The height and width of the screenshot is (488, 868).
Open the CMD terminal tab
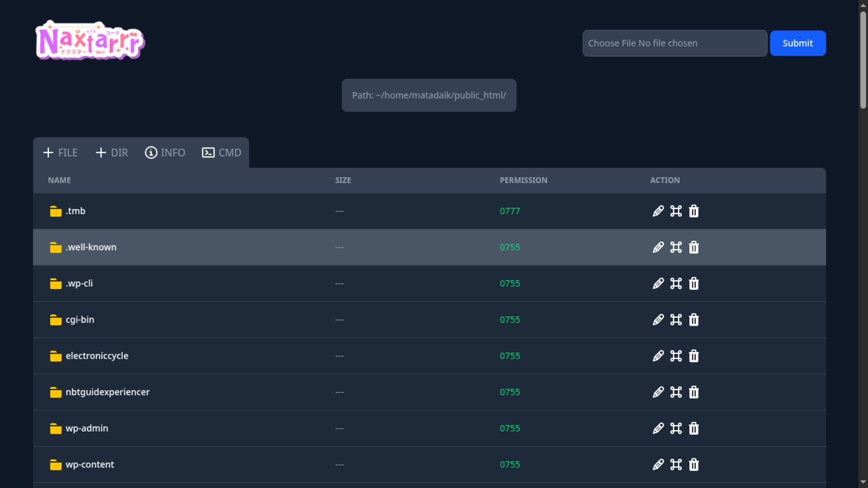click(x=221, y=153)
